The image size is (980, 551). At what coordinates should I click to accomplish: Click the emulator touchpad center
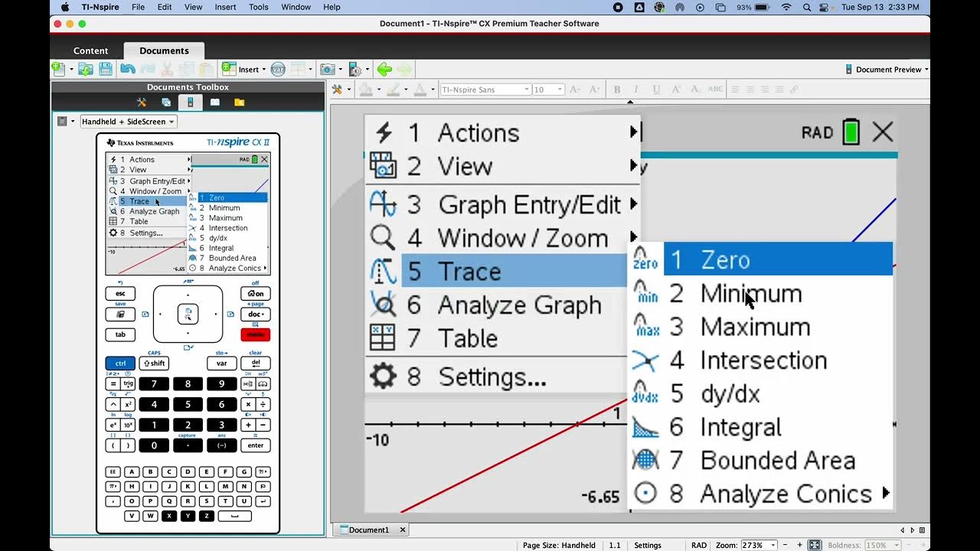click(x=188, y=314)
